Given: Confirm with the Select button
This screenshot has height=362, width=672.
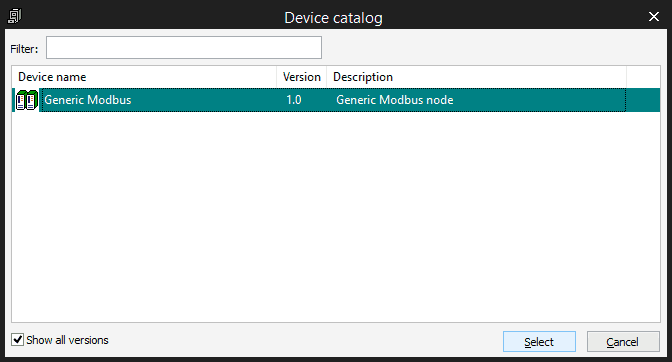Looking at the screenshot, I should pyautogui.click(x=539, y=341).
